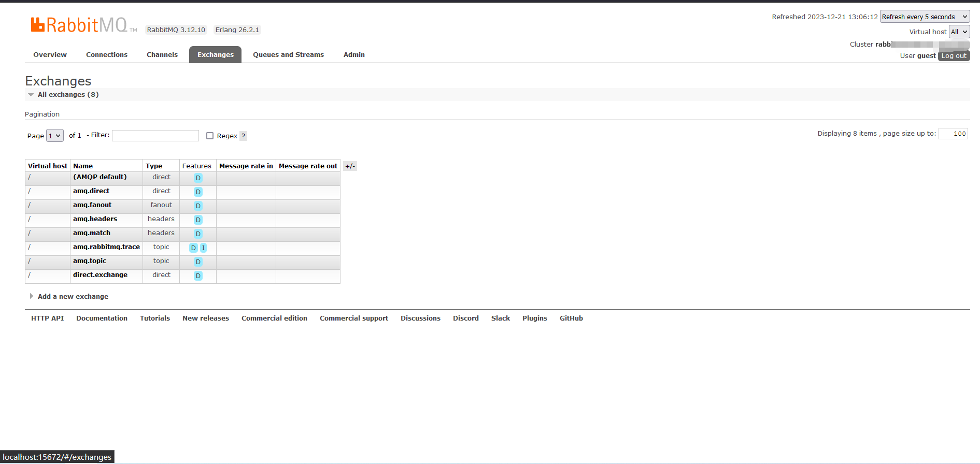
Task: Click the I (internal) badge for amq.rabbitmq.trace
Action: (203, 248)
